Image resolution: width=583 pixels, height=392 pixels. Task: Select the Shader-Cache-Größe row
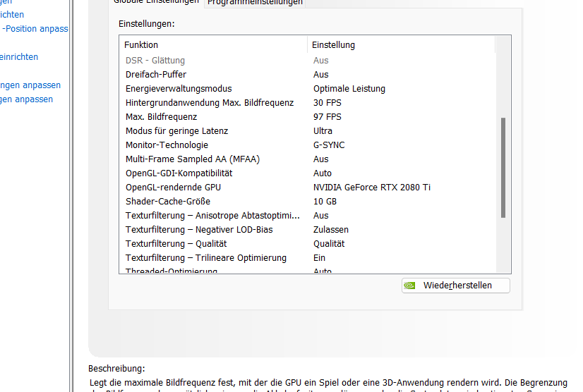[308, 202]
